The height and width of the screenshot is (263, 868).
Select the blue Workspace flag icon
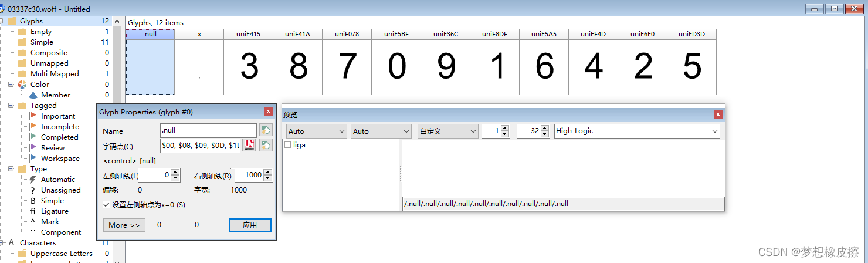coord(33,159)
